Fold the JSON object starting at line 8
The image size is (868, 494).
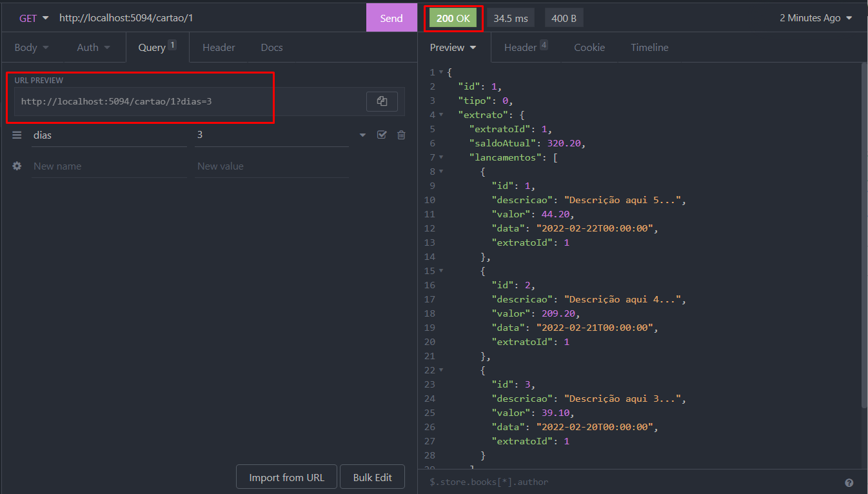coord(441,172)
